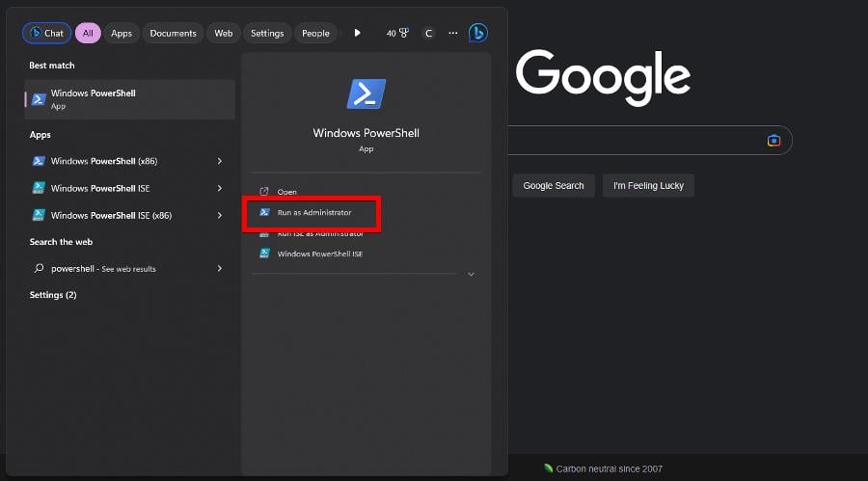The width and height of the screenshot is (868, 481).
Task: Open the three-dots more options menu
Action: pyautogui.click(x=452, y=33)
